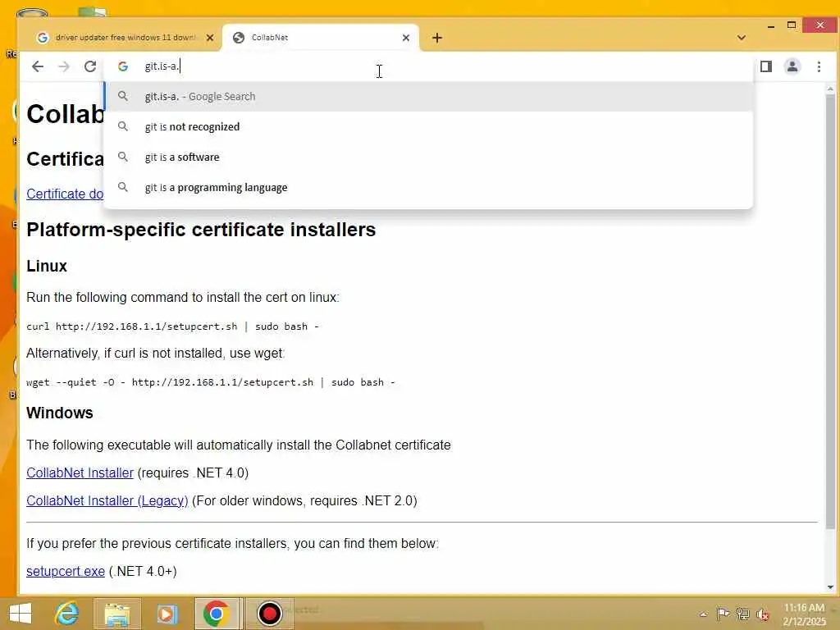Image resolution: width=840 pixels, height=630 pixels.
Task: Click the Chrome taskbar icon
Action: pos(217,614)
